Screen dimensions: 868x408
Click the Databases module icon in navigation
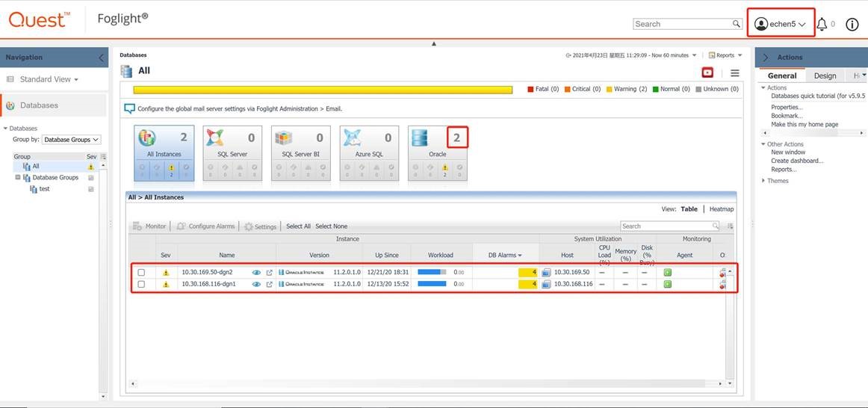pyautogui.click(x=10, y=106)
